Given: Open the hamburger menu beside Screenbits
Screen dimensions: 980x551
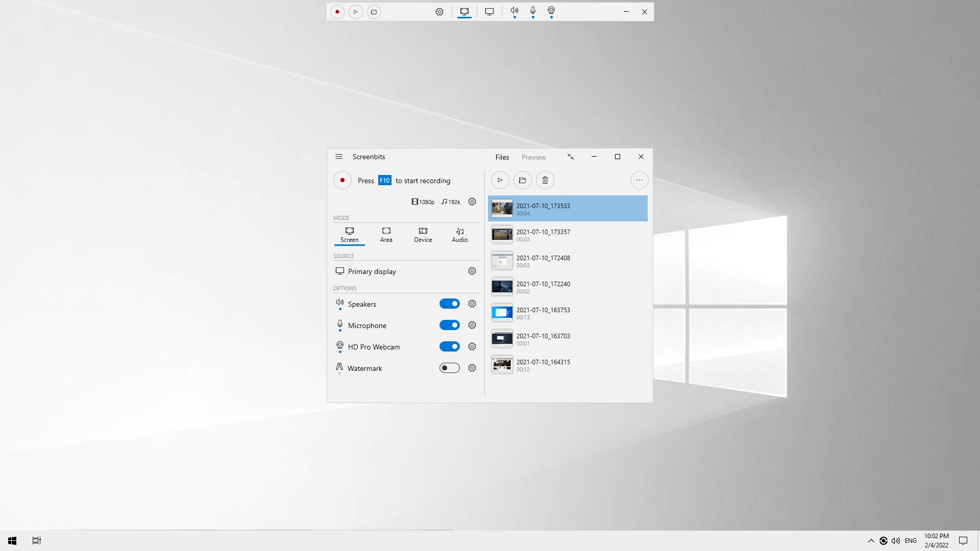Looking at the screenshot, I should (x=339, y=157).
